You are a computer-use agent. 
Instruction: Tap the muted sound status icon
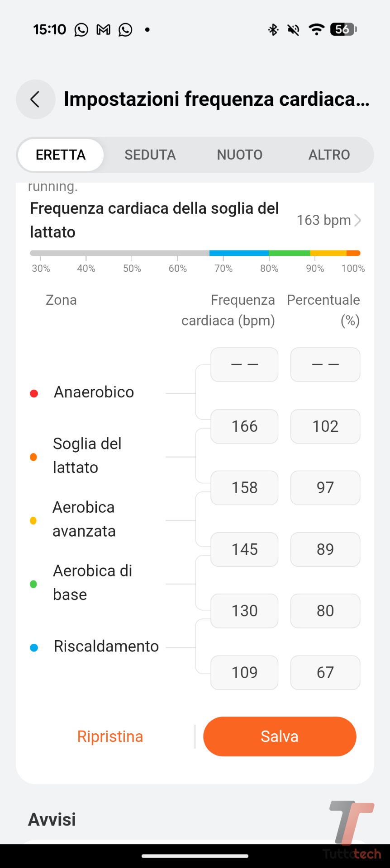(x=294, y=30)
